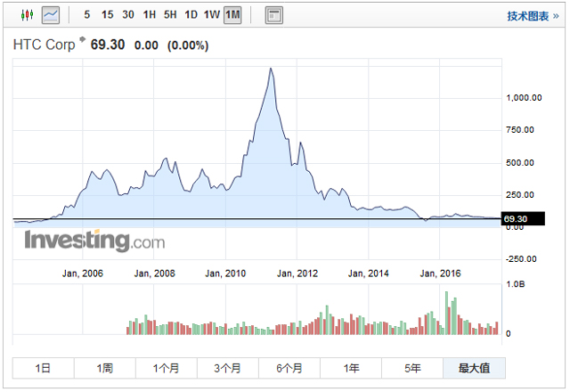Show the 5年 time range
The height and width of the screenshot is (392, 570).
point(412,368)
